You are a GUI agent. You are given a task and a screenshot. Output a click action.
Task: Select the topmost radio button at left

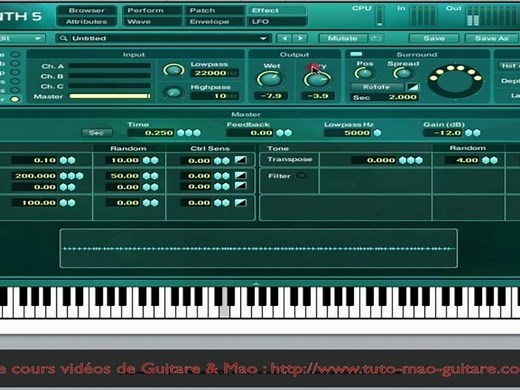click(x=15, y=54)
